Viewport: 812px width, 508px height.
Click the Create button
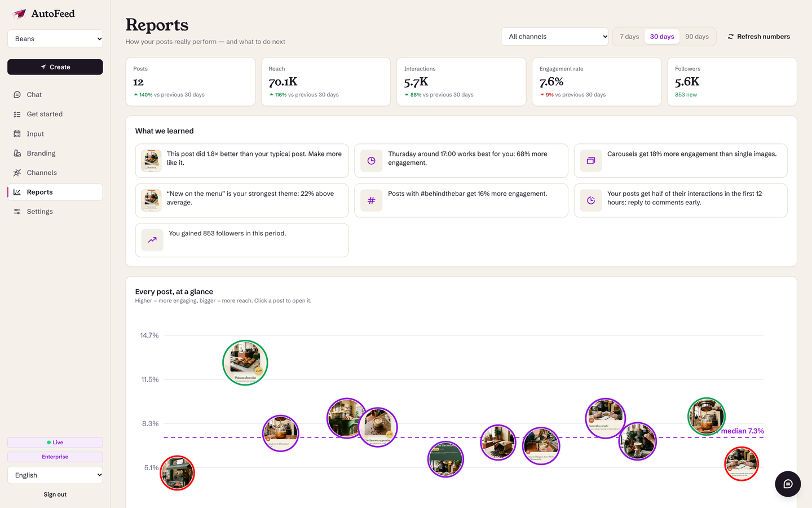(55, 67)
